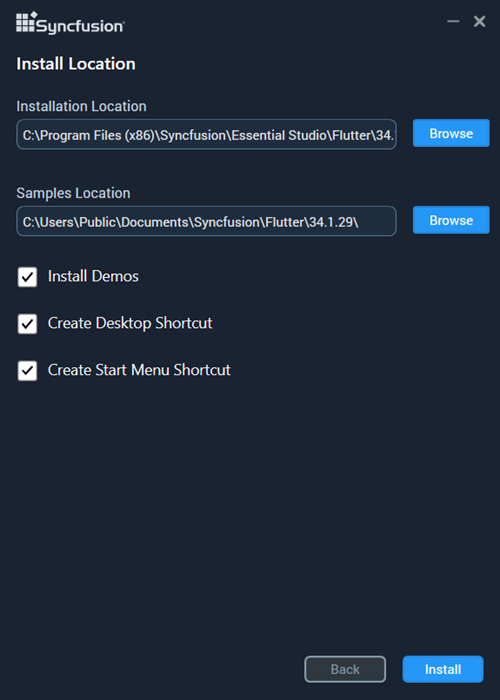Click the Install Location heading
The image size is (500, 700).
pyautogui.click(x=76, y=64)
